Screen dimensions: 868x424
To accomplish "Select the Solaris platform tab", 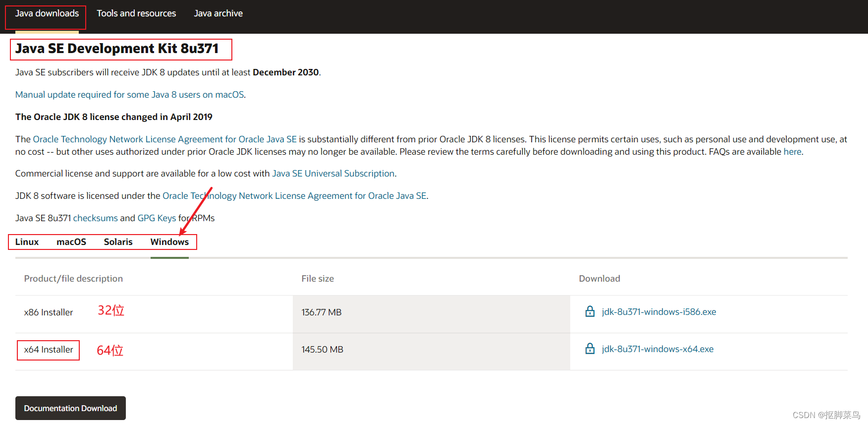I will point(118,242).
